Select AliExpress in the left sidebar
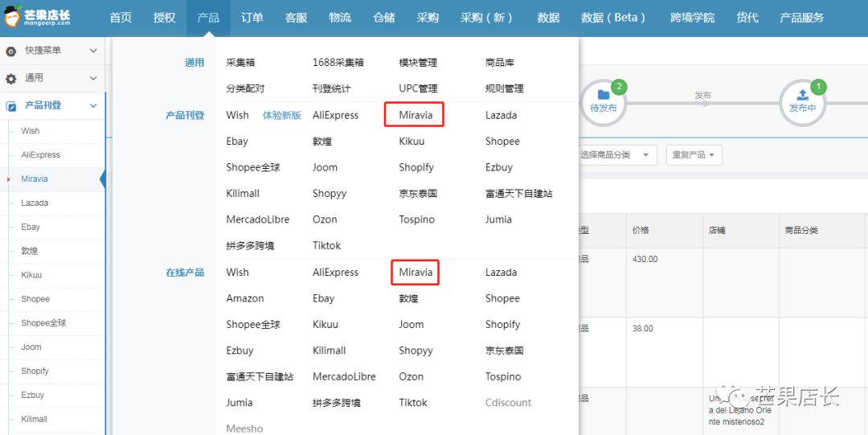The width and height of the screenshot is (868, 435). [x=40, y=155]
